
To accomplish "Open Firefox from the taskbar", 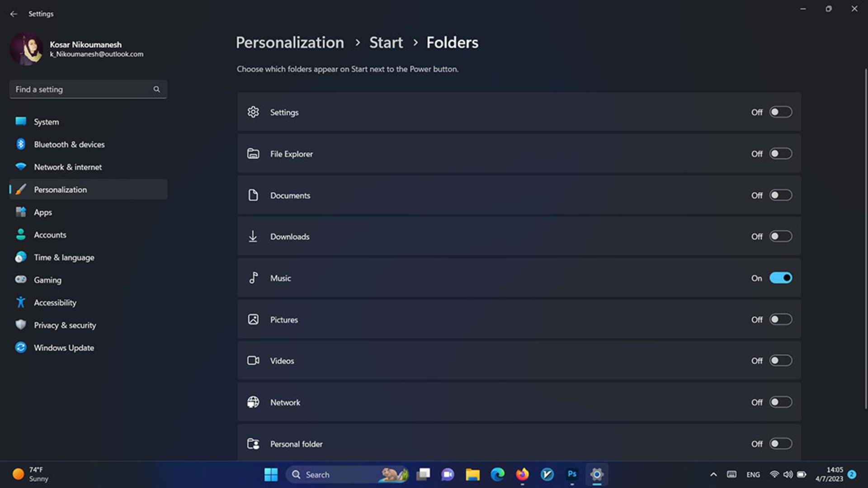I will pos(522,474).
